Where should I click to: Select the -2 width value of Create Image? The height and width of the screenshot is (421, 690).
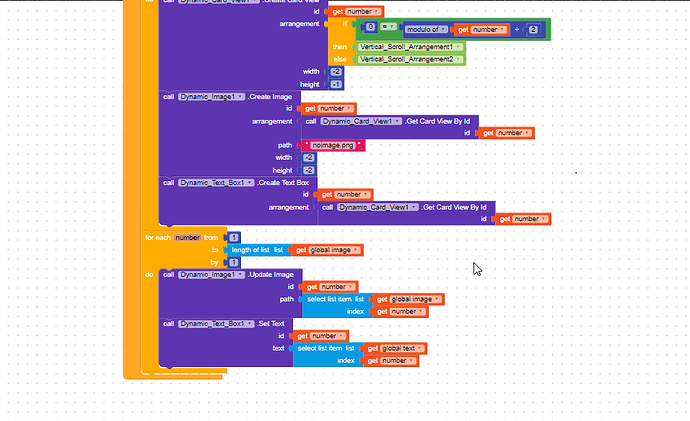coord(308,157)
